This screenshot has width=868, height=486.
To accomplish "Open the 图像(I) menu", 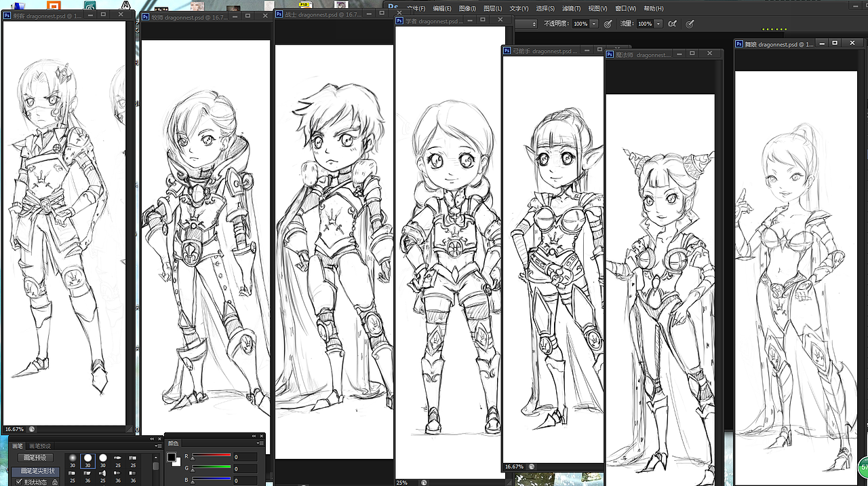I will pos(467,8).
